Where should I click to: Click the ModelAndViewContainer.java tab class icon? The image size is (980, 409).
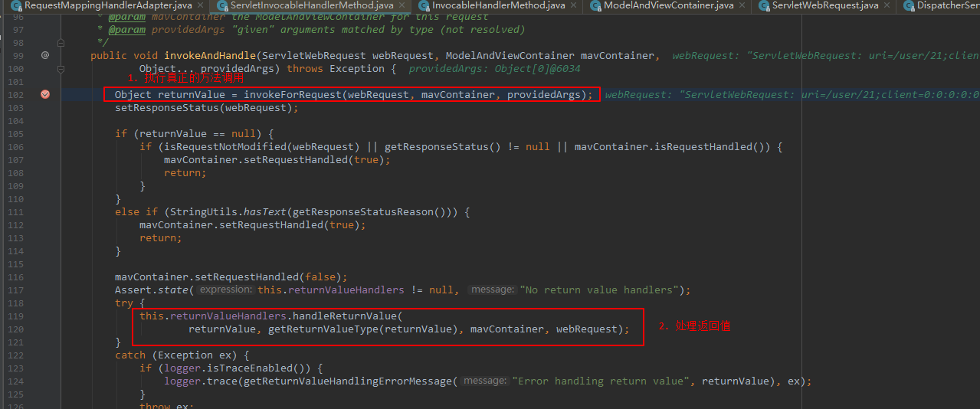click(x=594, y=6)
